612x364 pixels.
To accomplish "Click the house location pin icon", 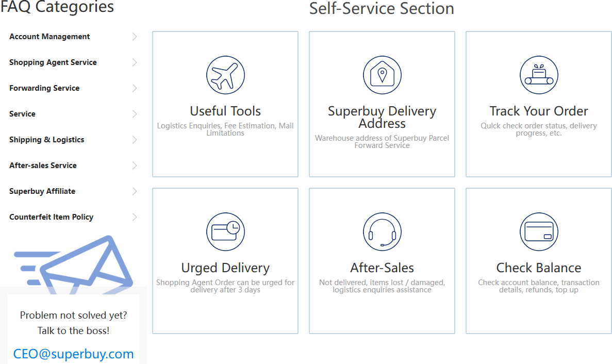I will click(382, 75).
